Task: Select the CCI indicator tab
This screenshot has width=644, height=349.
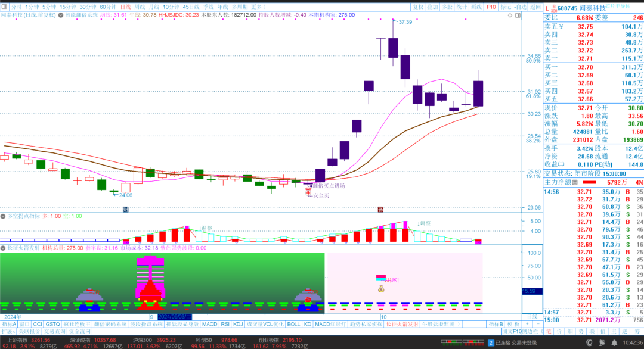Action: pos(38,324)
